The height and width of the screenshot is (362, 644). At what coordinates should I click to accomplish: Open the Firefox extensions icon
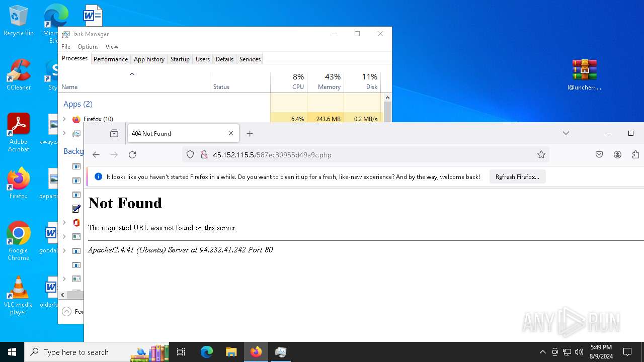click(635, 155)
